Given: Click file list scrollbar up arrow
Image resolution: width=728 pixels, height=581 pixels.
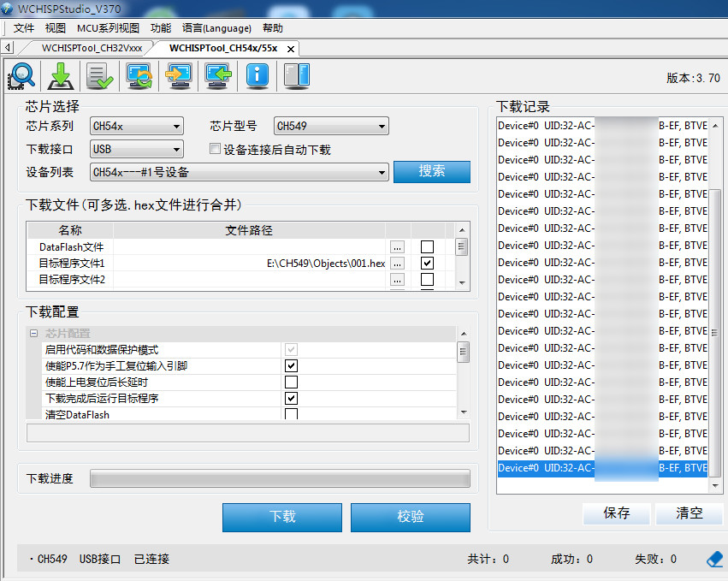Looking at the screenshot, I should coord(462,230).
